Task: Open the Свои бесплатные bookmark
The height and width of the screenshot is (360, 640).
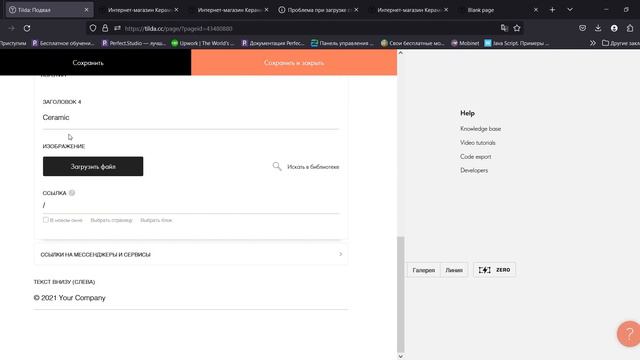Action: pyautogui.click(x=412, y=43)
